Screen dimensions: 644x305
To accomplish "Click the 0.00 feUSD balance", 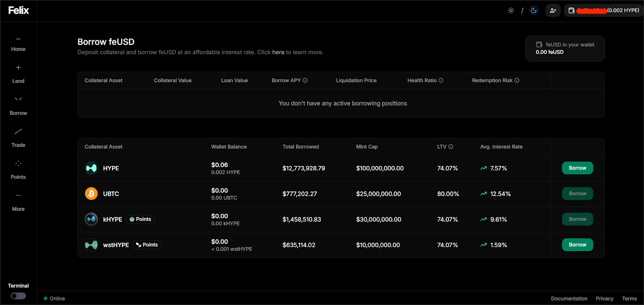I will tap(549, 52).
